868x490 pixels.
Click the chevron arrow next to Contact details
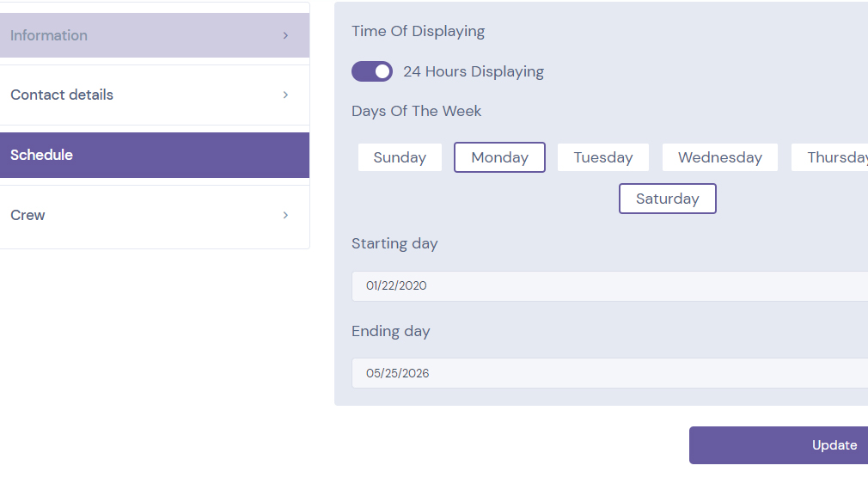285,95
